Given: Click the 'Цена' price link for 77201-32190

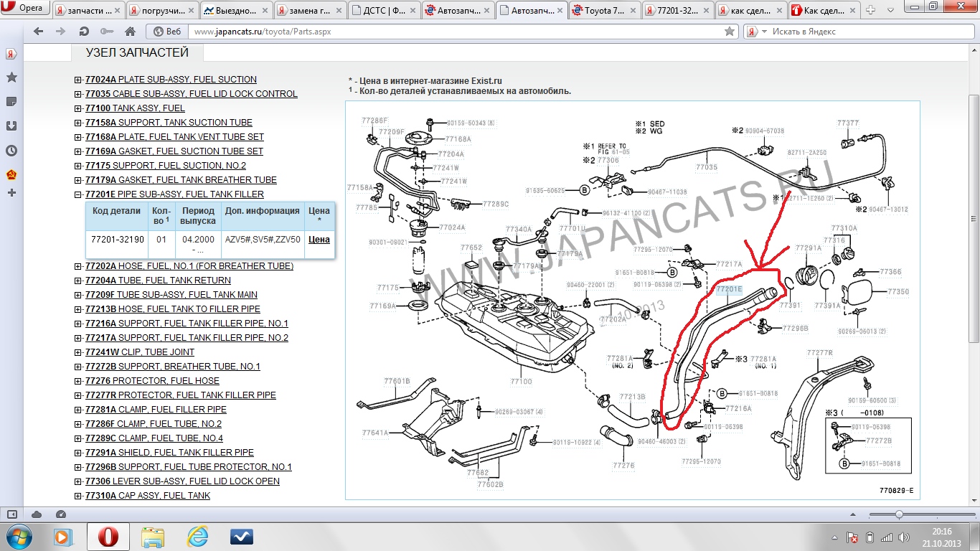Looking at the screenshot, I should tap(319, 240).
